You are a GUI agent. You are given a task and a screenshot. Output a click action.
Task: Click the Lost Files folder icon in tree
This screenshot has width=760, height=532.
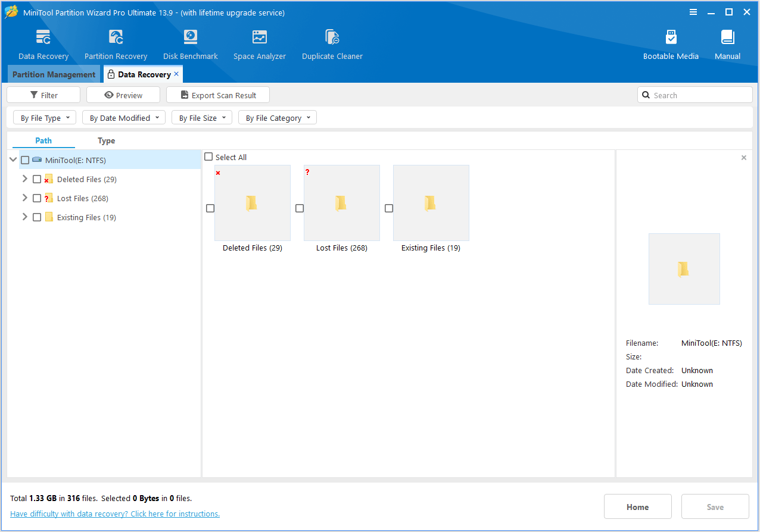[48, 198]
